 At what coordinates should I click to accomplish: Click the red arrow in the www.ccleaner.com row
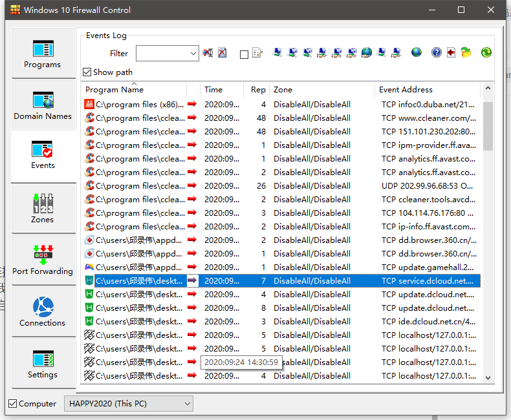[192, 118]
